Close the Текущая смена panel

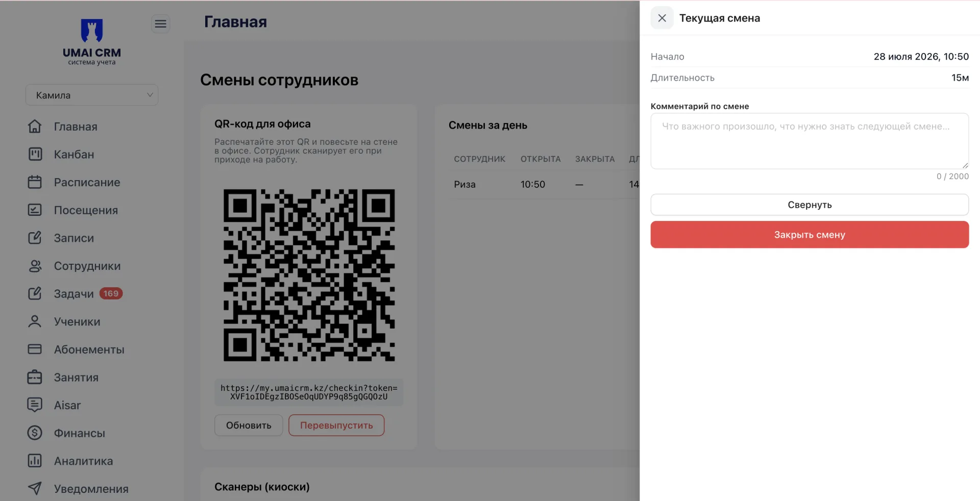[662, 18]
